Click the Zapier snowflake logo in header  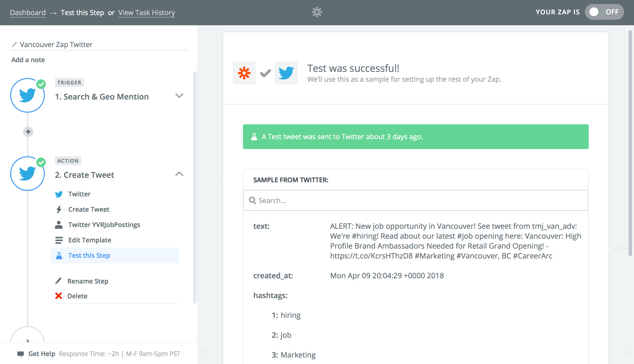pos(317,12)
